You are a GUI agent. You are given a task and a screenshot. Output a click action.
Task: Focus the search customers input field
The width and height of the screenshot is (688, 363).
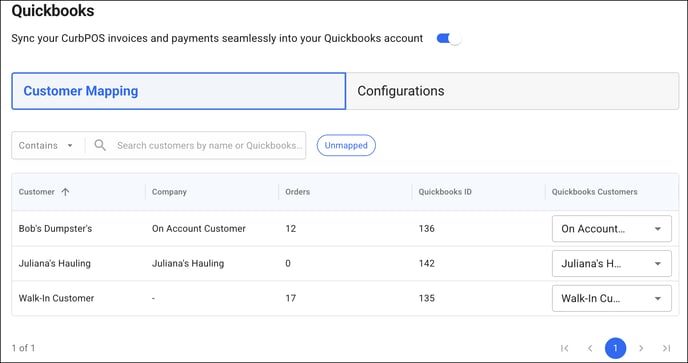(209, 145)
